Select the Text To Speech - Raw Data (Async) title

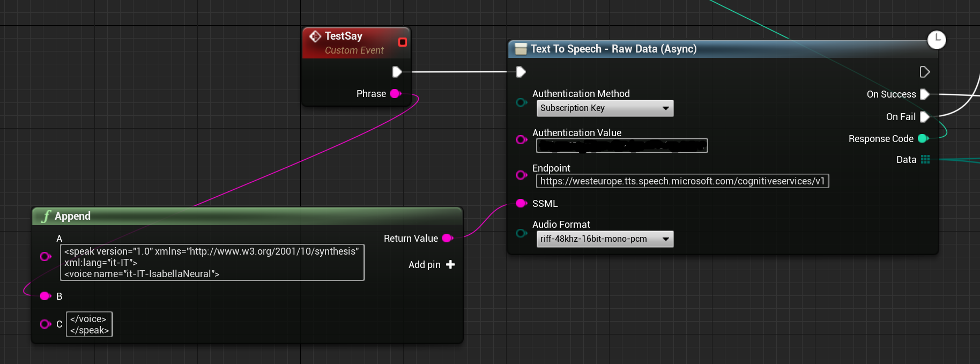(x=614, y=49)
